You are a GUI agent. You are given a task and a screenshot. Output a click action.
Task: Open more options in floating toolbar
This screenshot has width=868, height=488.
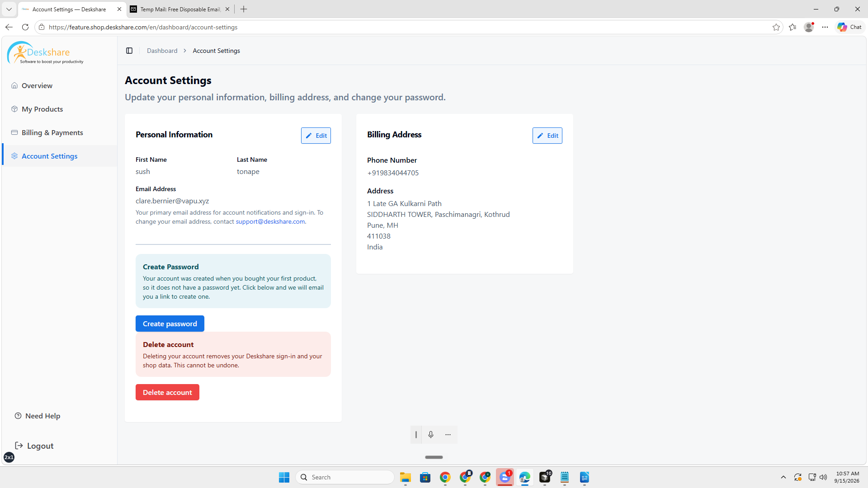448,435
